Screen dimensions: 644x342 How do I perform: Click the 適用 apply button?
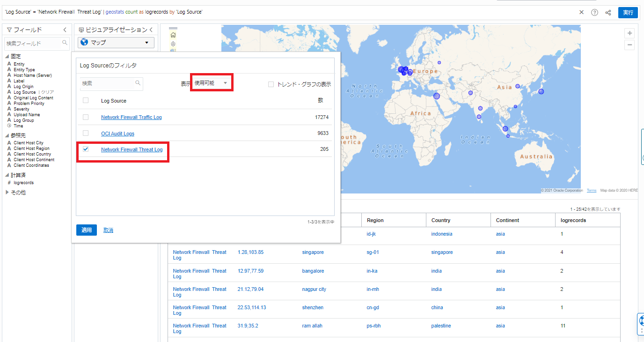[86, 230]
